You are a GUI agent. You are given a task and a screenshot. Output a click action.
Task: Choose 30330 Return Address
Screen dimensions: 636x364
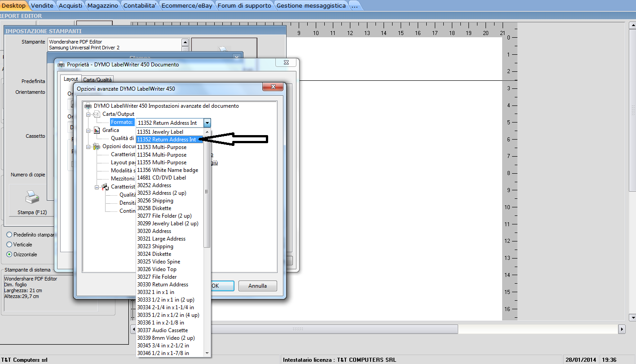170,285
